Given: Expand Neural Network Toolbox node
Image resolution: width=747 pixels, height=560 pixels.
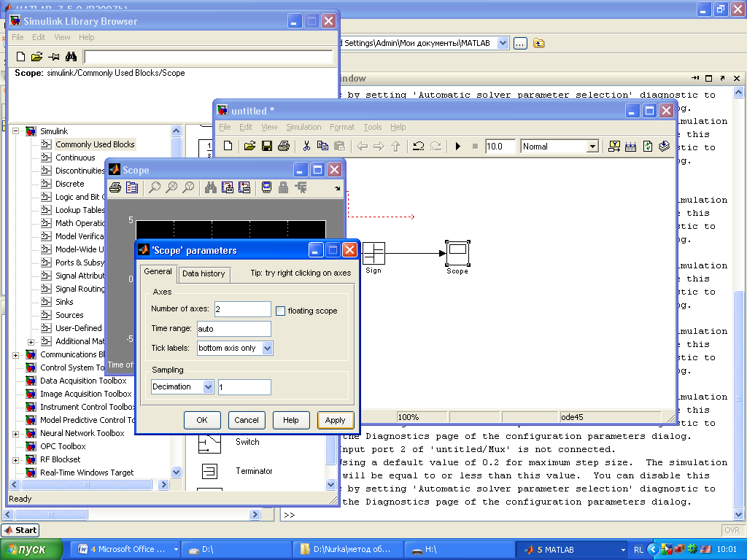Looking at the screenshot, I should [16, 434].
